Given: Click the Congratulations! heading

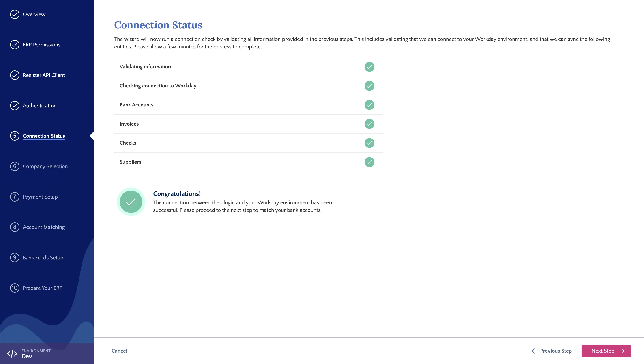Looking at the screenshot, I should [177, 194].
